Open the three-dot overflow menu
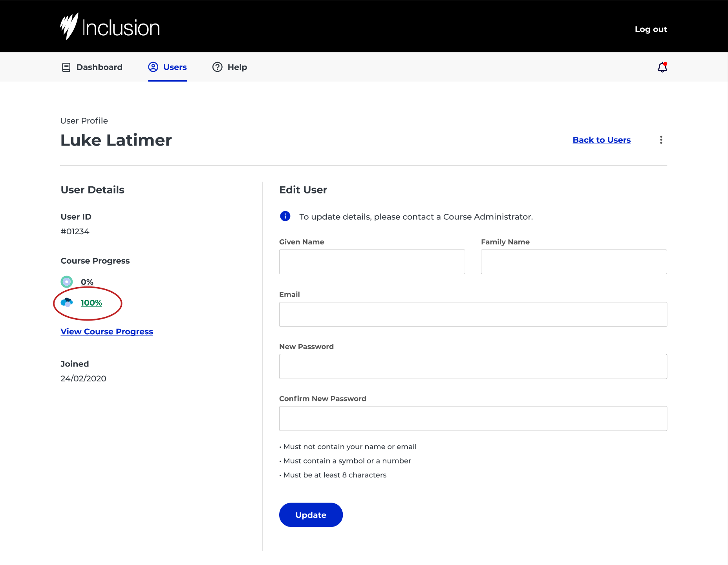728x565 pixels. pyautogui.click(x=661, y=140)
